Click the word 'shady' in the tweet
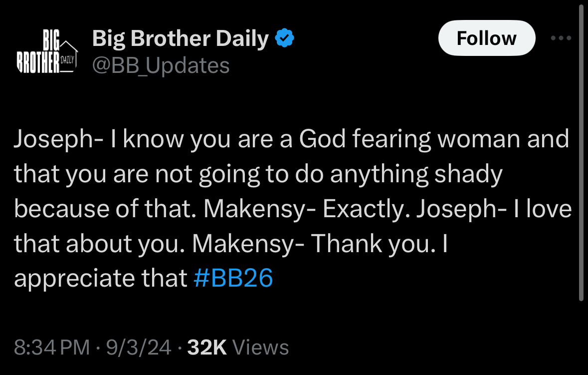The image size is (588, 375). tap(468, 174)
